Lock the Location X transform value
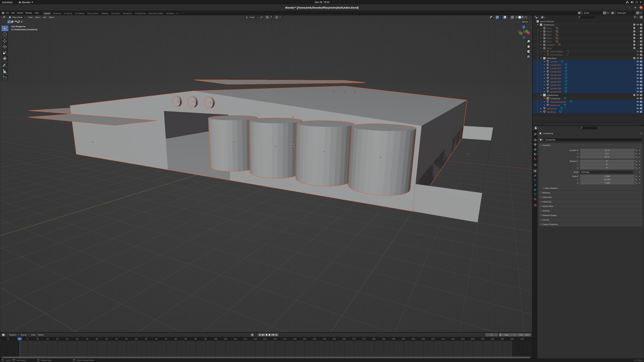 coord(636,150)
